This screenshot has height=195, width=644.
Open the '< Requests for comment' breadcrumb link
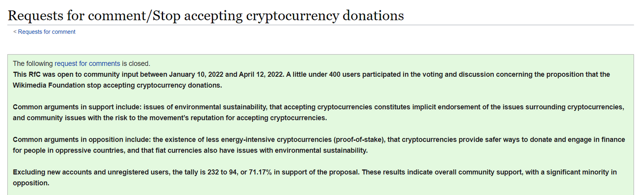pos(44,32)
